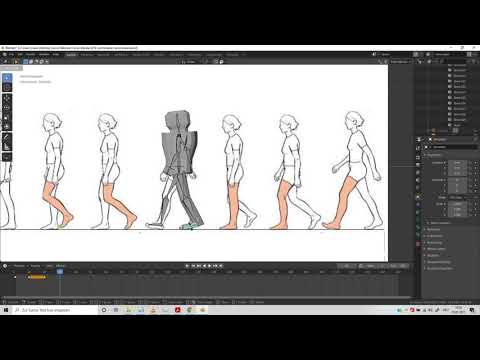480x360 pixels.
Task: Open the Global transform orientation dropdown
Action: coord(190,61)
